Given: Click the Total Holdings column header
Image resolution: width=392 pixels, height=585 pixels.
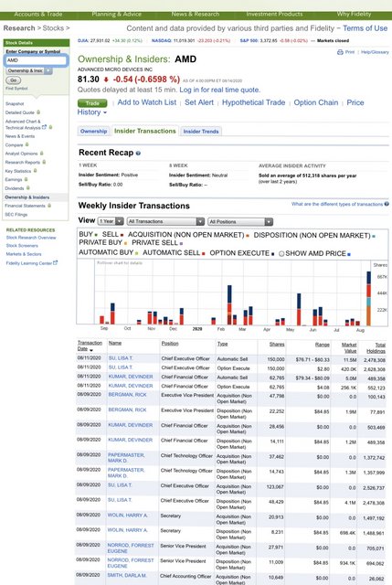Looking at the screenshot, I should pos(377,347).
